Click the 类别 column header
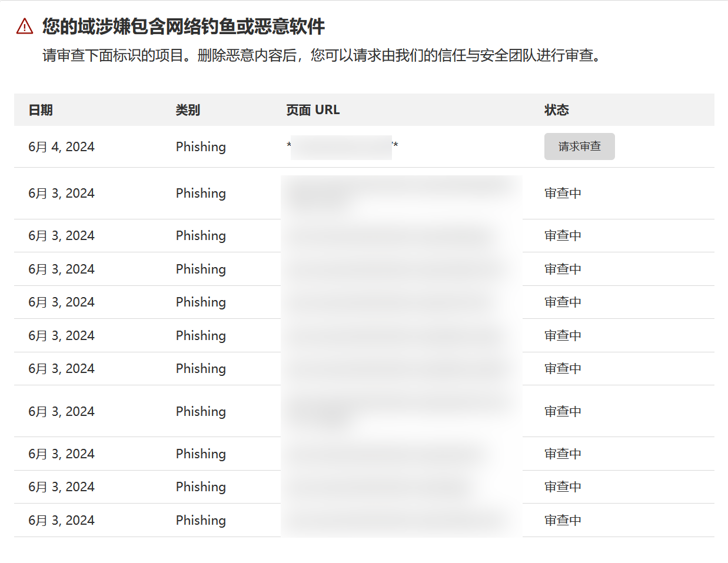The height and width of the screenshot is (563, 728). [188, 110]
